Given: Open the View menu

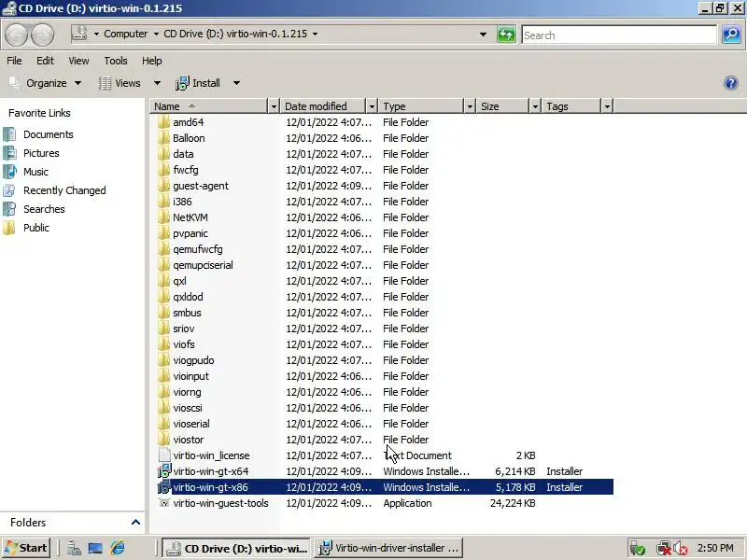Looking at the screenshot, I should coord(78,61).
